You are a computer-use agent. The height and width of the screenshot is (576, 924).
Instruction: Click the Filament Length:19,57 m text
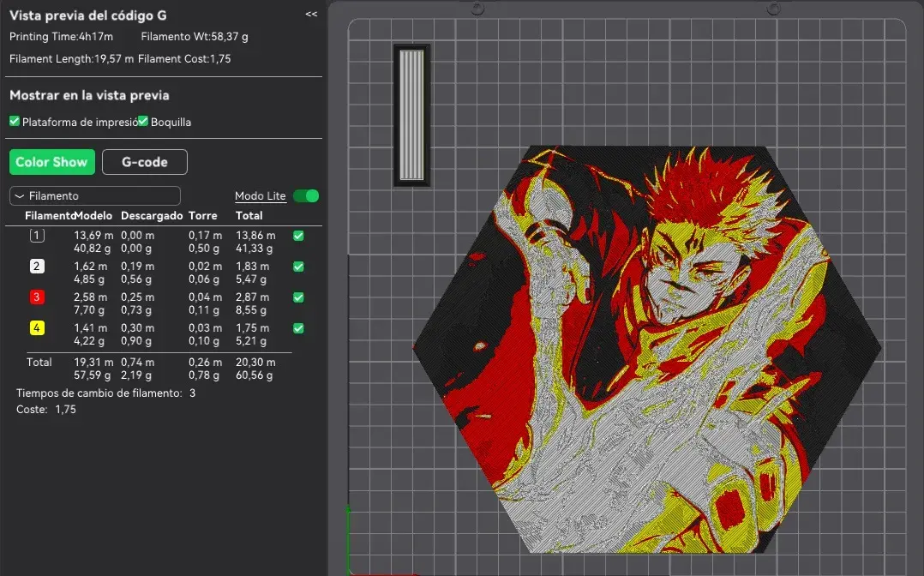71,59
